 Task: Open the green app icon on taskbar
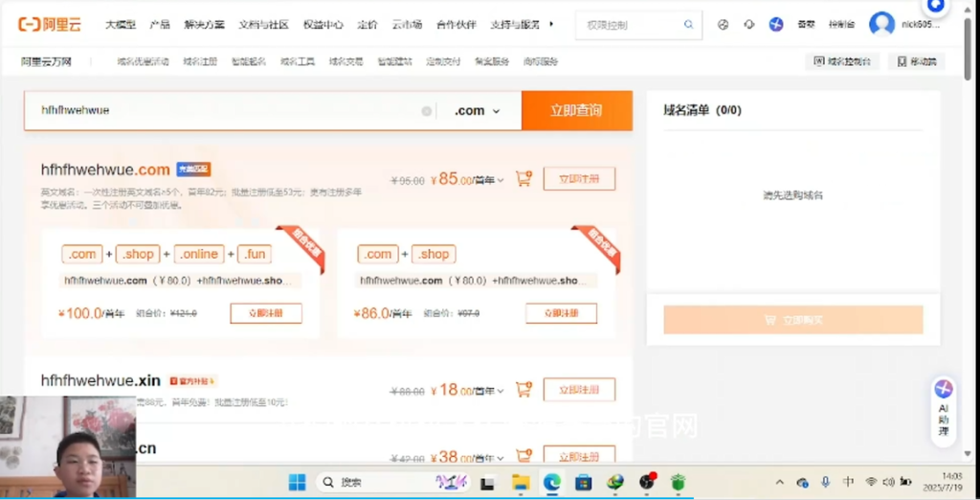[679, 483]
